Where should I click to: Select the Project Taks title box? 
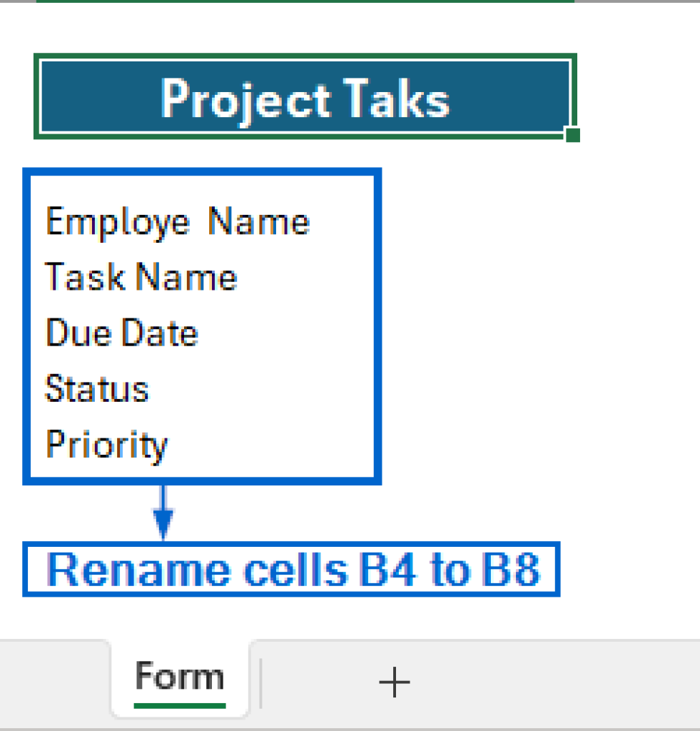(305, 98)
